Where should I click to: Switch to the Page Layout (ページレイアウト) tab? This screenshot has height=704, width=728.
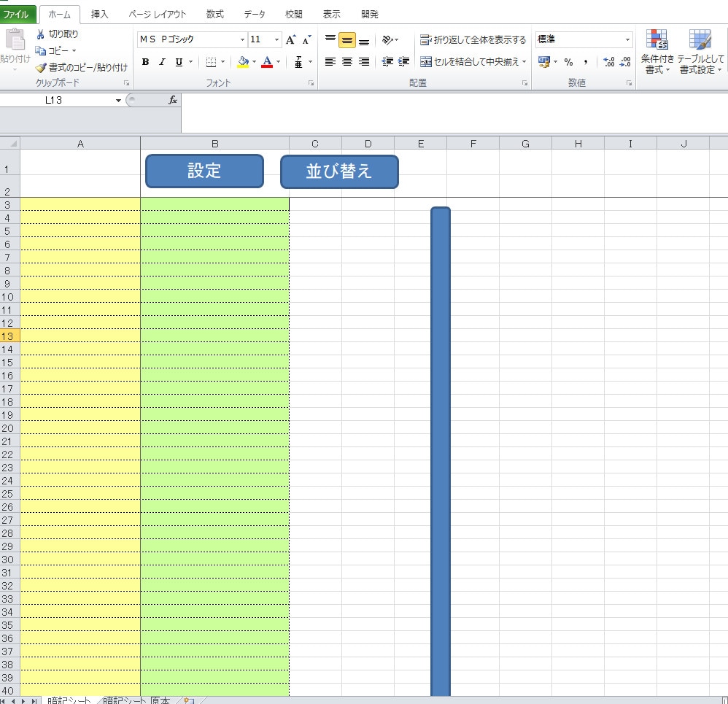click(158, 15)
